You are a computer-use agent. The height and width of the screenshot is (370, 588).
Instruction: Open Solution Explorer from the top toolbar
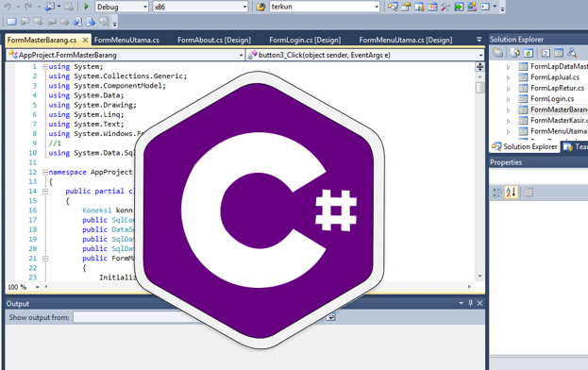pyautogui.click(x=393, y=7)
